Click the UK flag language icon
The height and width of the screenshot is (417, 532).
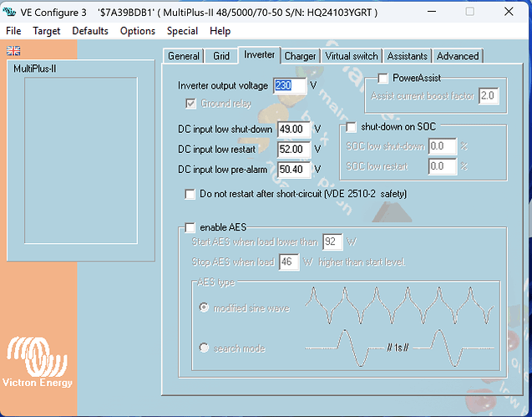[x=13, y=51]
